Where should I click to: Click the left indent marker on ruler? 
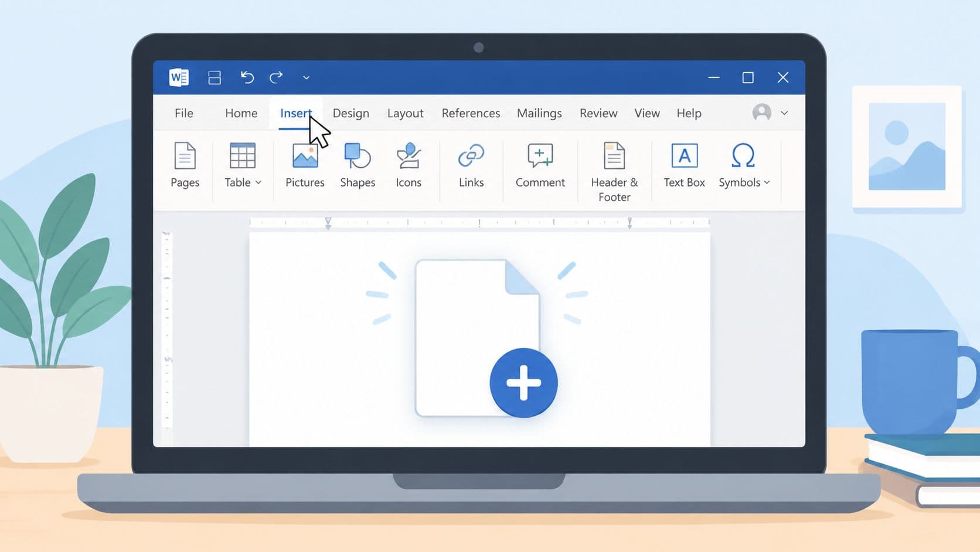tap(328, 223)
